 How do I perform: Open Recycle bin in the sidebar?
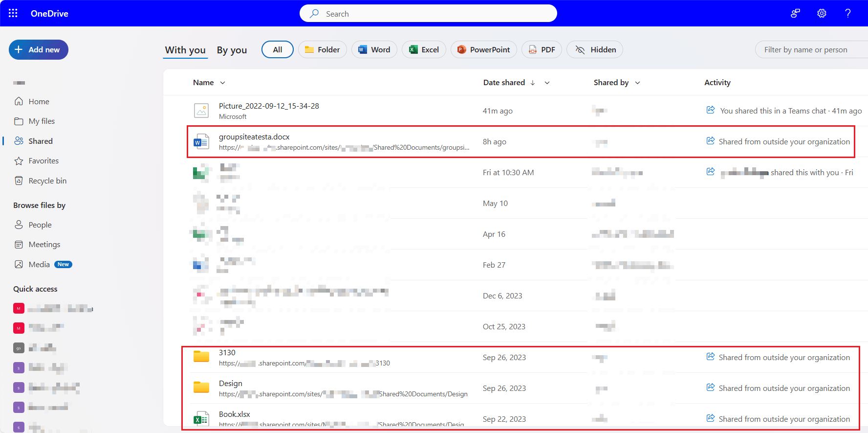tap(47, 181)
